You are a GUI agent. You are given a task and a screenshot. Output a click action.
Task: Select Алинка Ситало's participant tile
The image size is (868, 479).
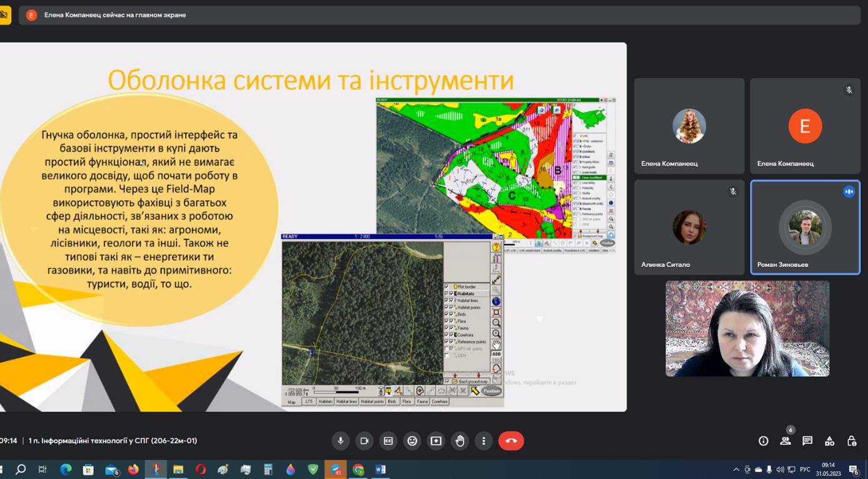[x=689, y=228]
